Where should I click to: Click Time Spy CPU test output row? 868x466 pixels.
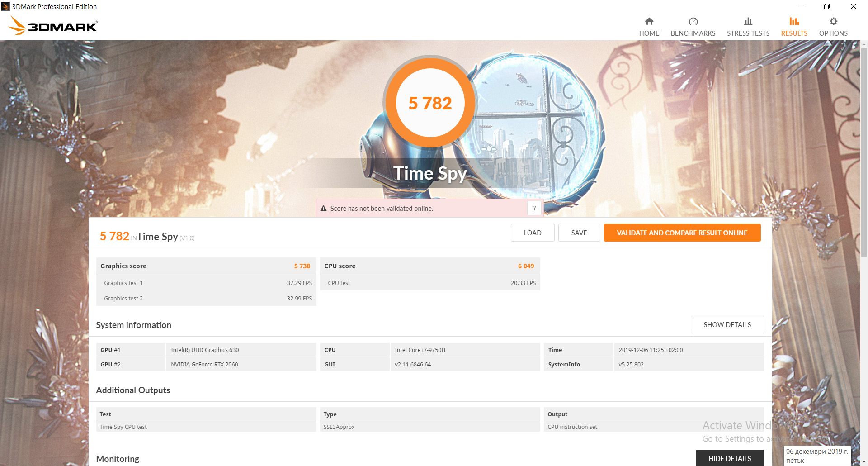(x=206, y=427)
